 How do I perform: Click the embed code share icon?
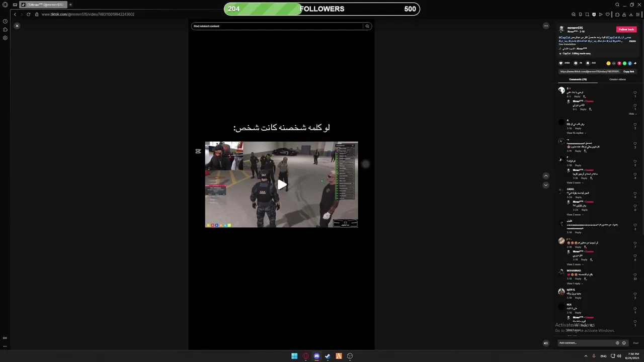(614, 63)
